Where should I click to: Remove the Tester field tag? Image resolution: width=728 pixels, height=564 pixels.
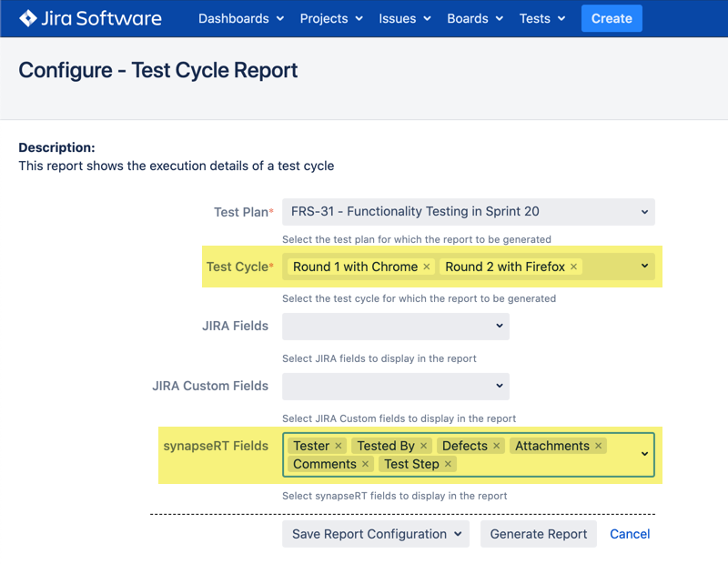tap(339, 446)
